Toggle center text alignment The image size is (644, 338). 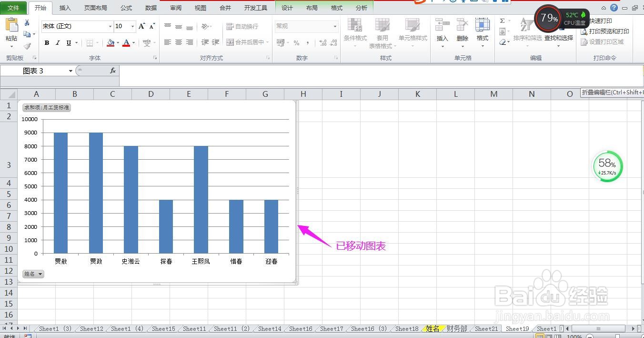(x=179, y=42)
